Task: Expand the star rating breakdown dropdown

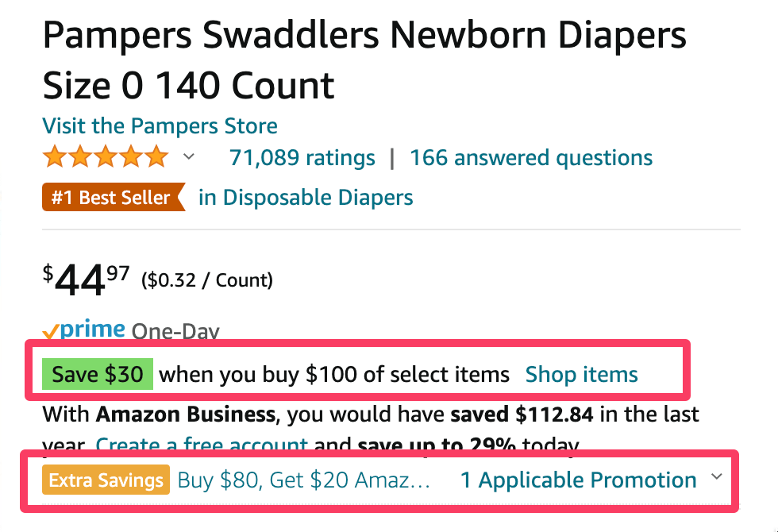Action: 189,157
